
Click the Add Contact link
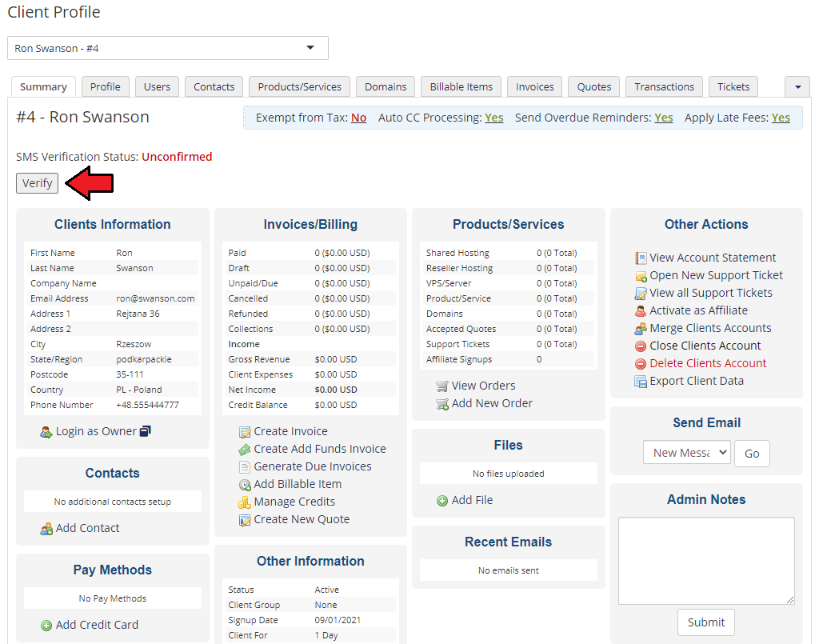pyautogui.click(x=87, y=527)
